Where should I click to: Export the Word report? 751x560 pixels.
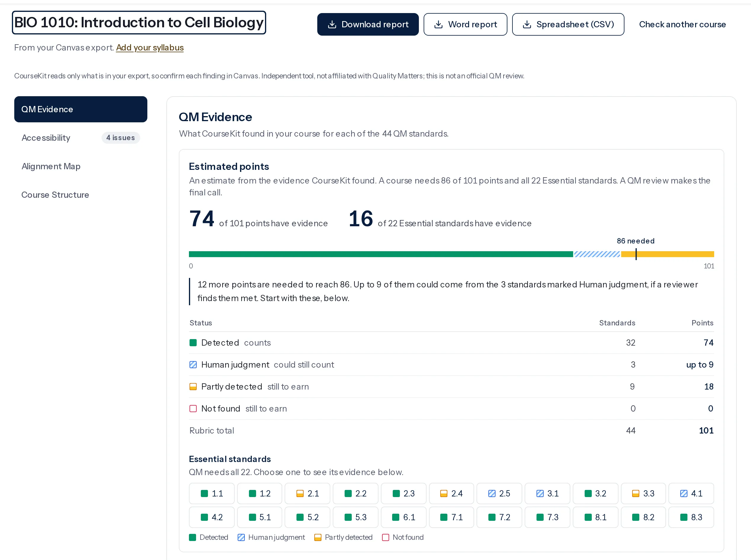click(465, 24)
